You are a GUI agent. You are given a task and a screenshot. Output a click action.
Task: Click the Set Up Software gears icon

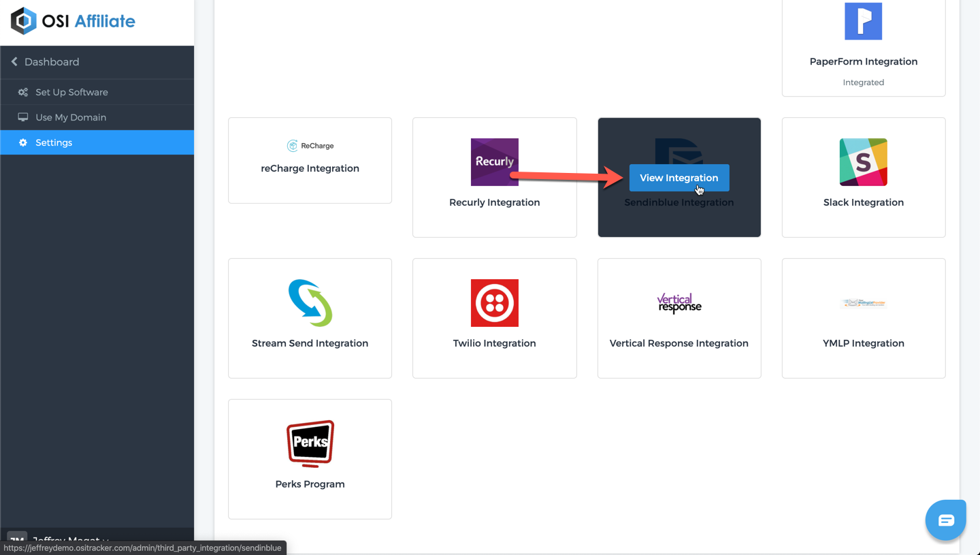(23, 93)
